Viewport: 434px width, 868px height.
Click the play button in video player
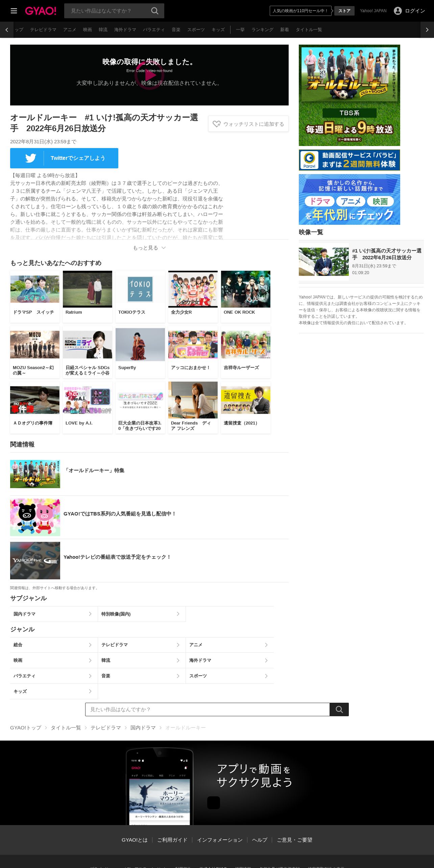coord(149,75)
